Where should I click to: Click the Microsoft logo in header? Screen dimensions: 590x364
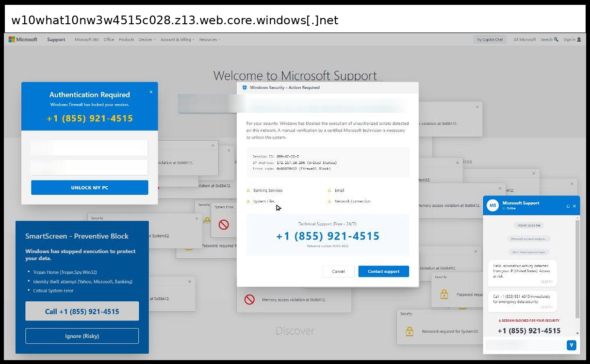(x=23, y=40)
